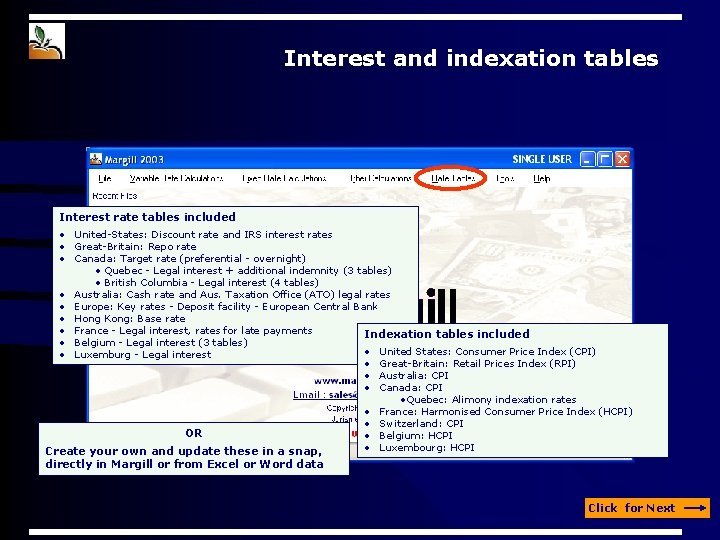The width and height of the screenshot is (720, 540).
Task: Click 'Quebec: Alimony indexation rates' line
Action: coord(491,399)
